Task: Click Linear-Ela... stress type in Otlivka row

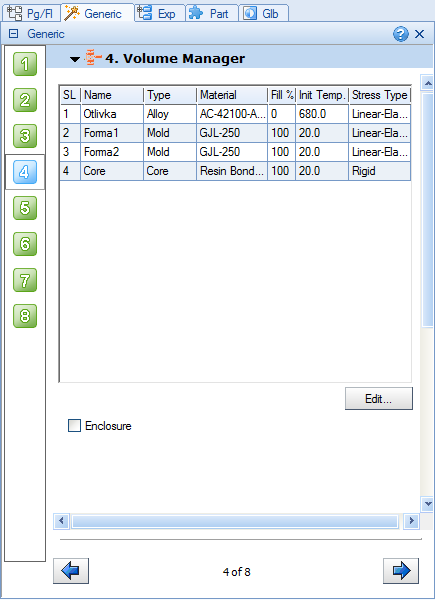Action: tap(380, 114)
